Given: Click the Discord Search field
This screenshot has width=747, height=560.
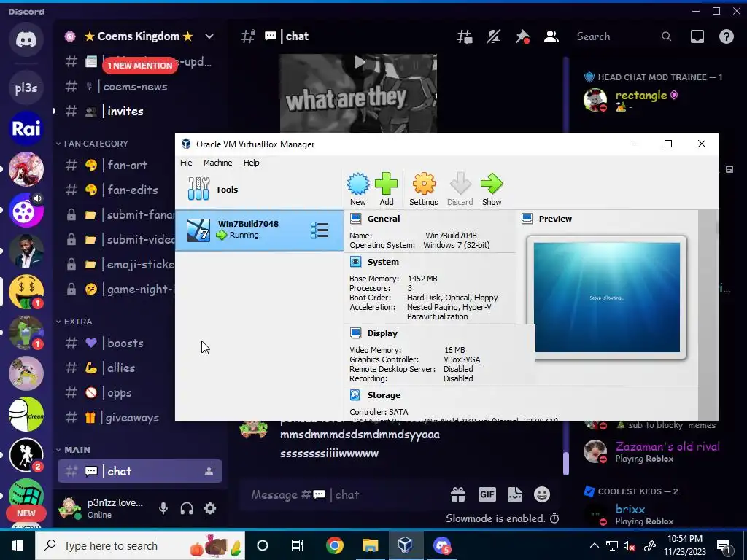Looking at the screenshot, I should pyautogui.click(x=624, y=36).
